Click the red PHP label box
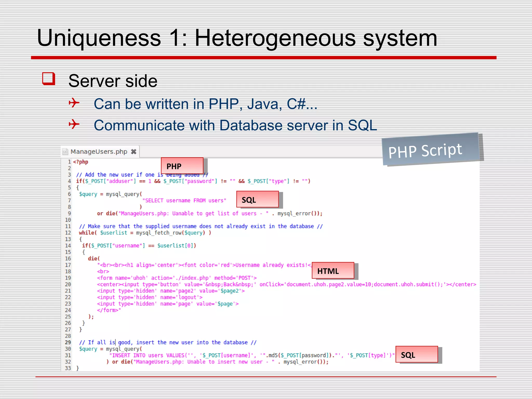Image resolution: width=532 pixels, height=399 pixels. 182,165
